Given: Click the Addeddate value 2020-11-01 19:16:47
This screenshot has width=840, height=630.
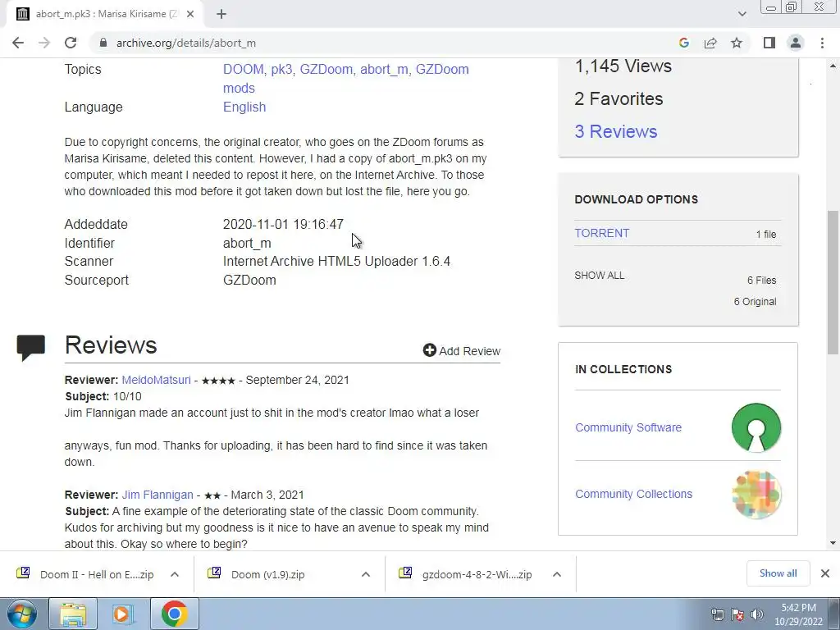Looking at the screenshot, I should tap(283, 224).
